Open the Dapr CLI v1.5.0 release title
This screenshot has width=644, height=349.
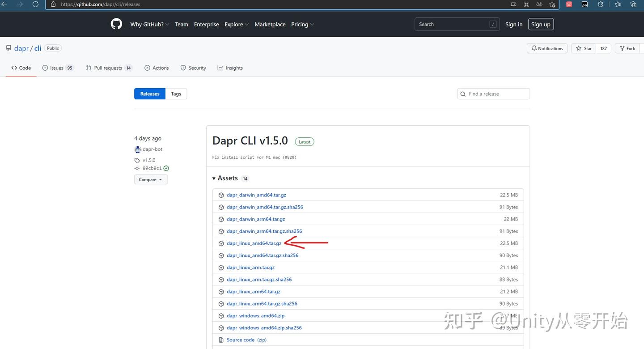coord(250,141)
